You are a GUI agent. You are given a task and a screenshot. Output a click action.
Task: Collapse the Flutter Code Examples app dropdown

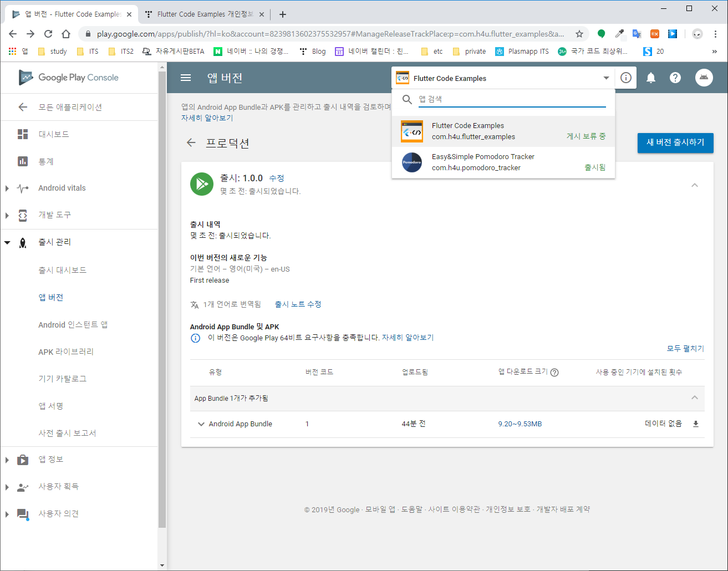pyautogui.click(x=606, y=78)
